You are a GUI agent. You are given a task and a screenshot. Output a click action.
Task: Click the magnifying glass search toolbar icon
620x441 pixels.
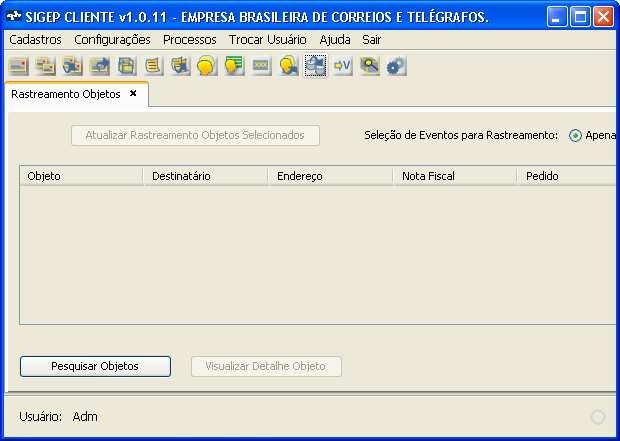[x=369, y=66]
